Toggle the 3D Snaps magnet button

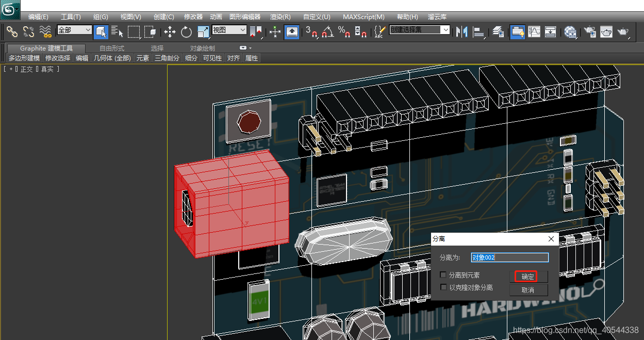pyautogui.click(x=311, y=32)
